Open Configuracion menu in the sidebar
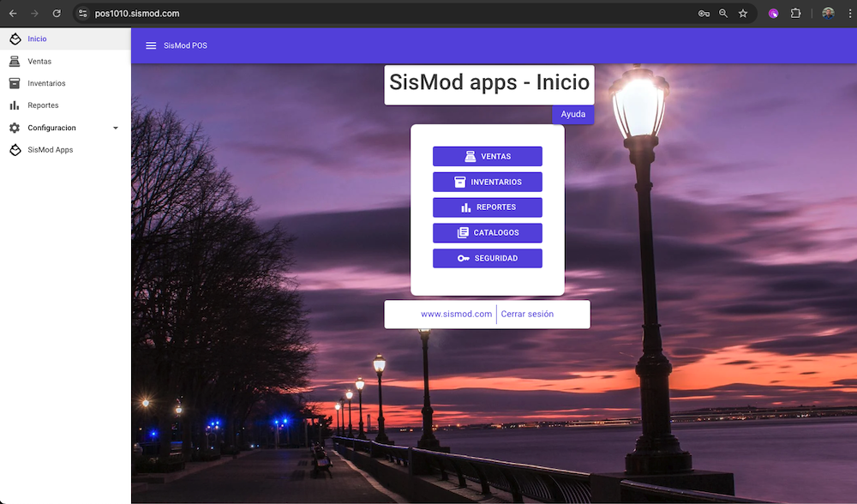 (66, 128)
